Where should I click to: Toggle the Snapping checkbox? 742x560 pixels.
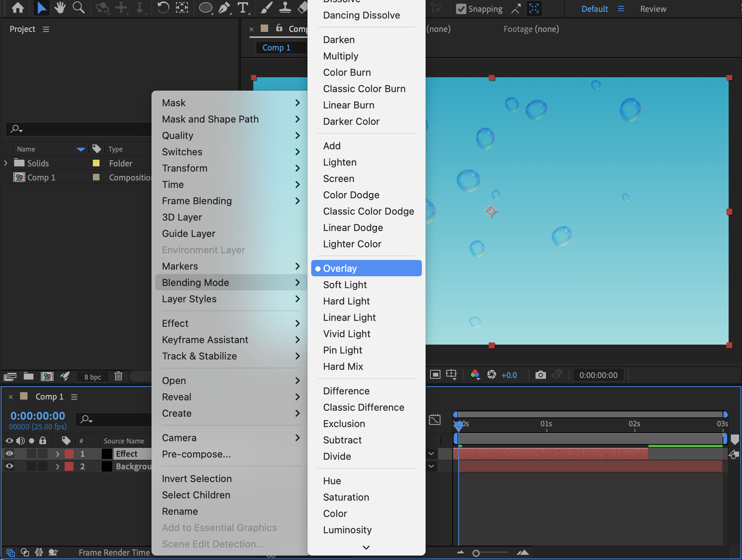pos(461,9)
